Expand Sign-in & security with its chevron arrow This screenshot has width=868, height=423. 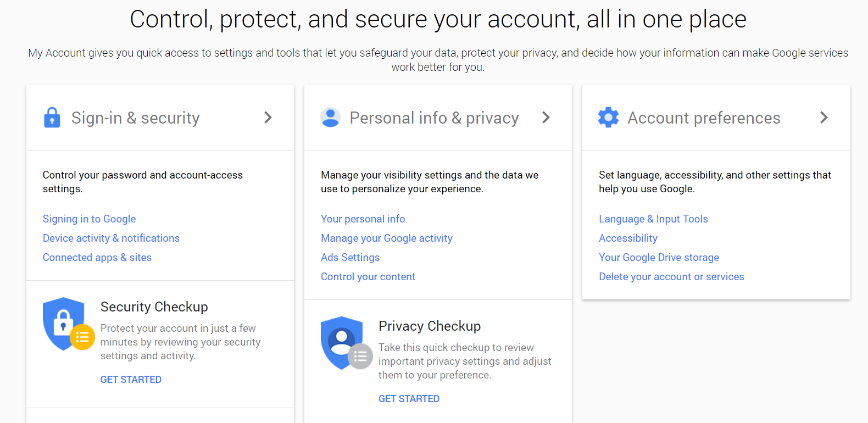point(268,118)
